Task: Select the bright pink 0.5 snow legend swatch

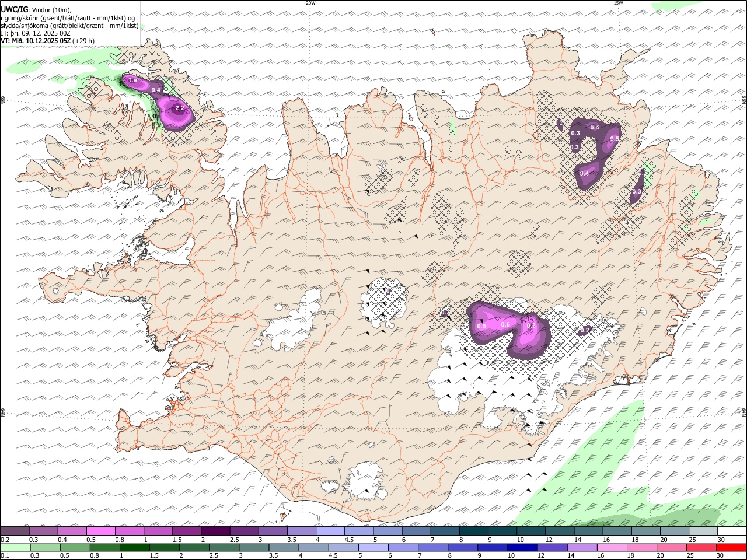Action: pos(101,531)
